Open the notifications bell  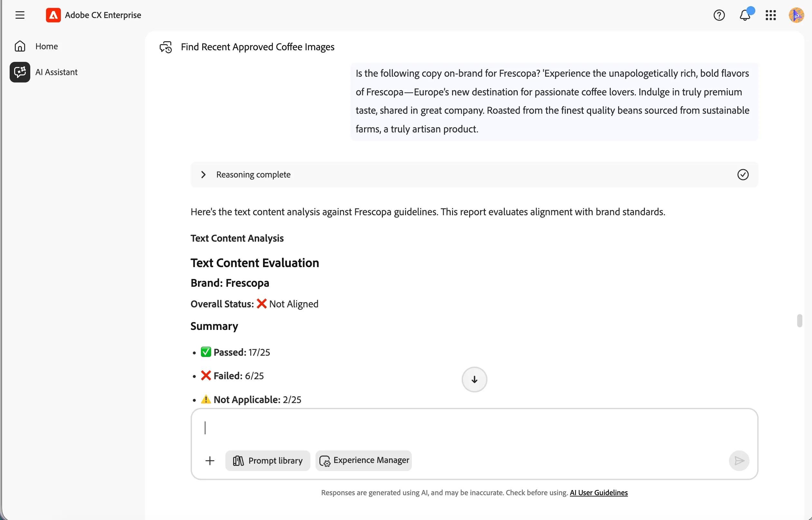click(745, 15)
